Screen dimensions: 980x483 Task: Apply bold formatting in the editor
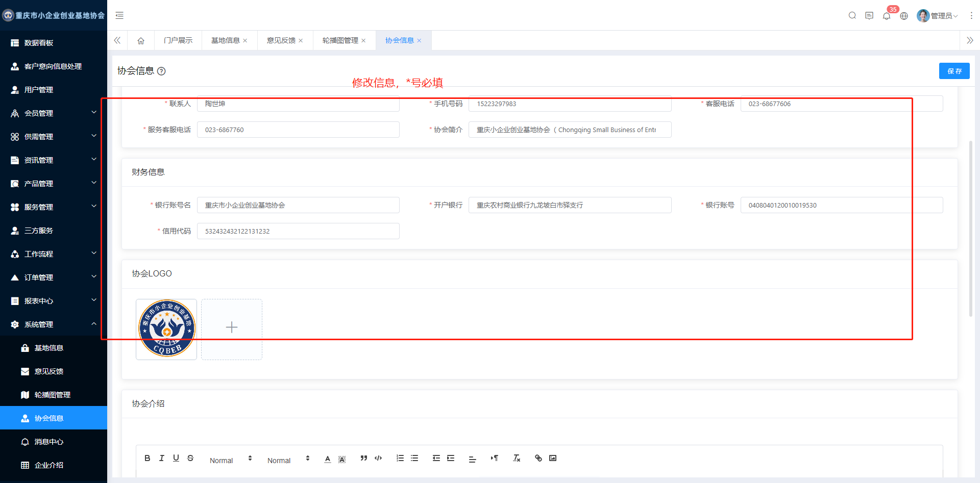point(148,458)
